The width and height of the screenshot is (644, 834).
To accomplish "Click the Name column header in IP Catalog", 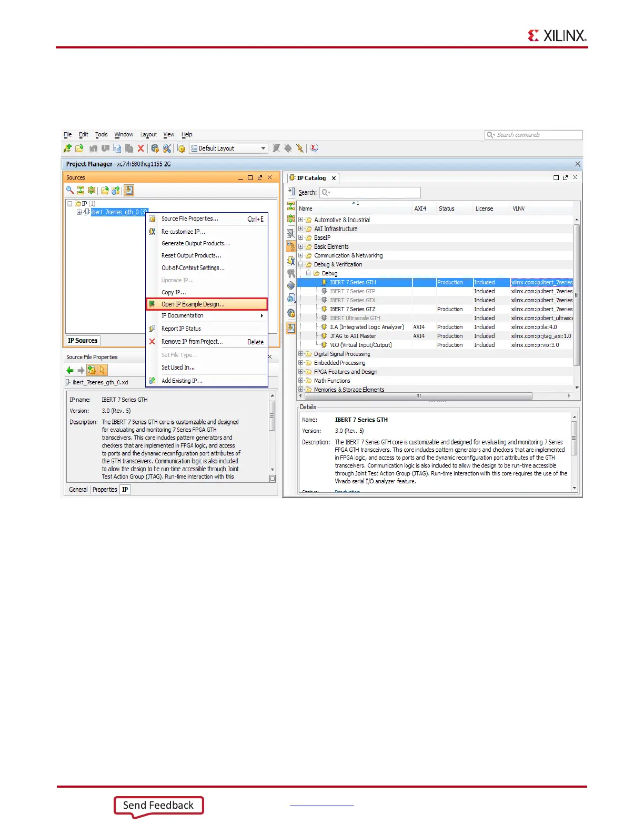I will pos(355,208).
